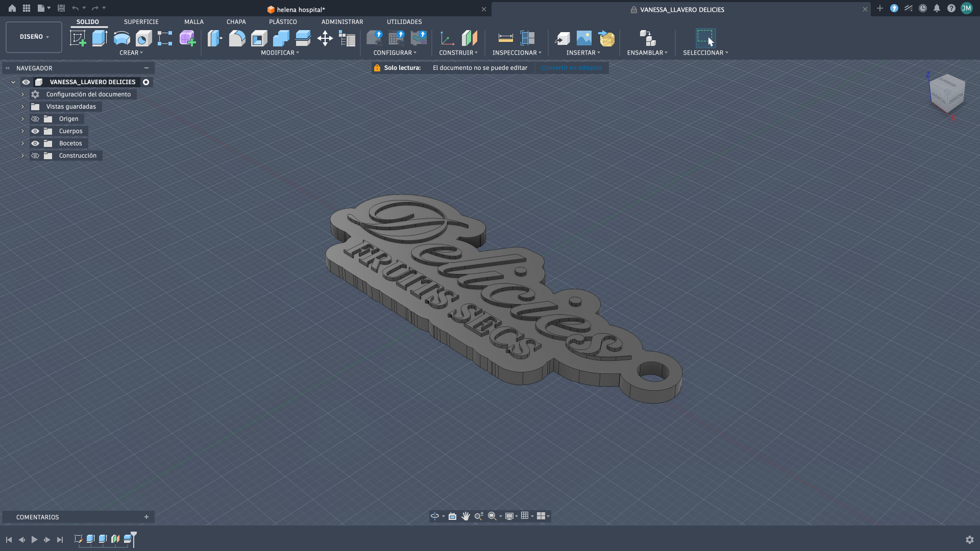
Task: Switch to the SUPERFICIE tab
Action: coord(141,22)
